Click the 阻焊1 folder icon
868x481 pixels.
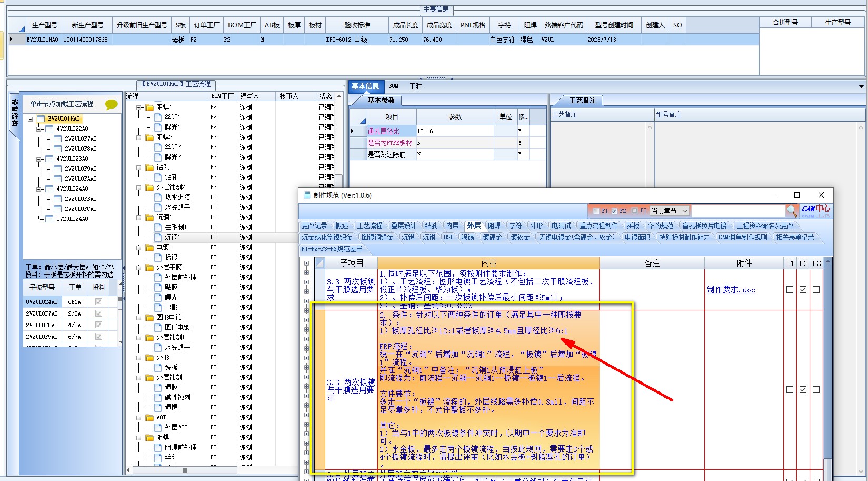(x=149, y=107)
